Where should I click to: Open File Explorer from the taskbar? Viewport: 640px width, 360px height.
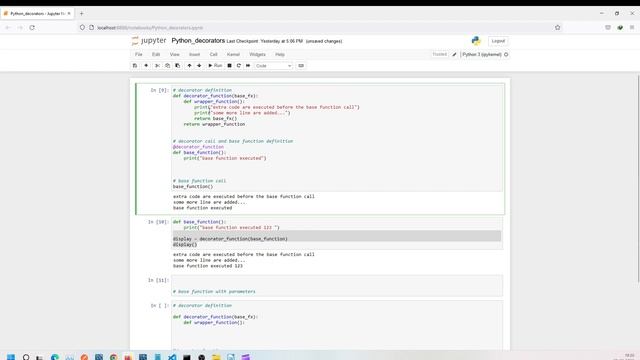click(x=216, y=357)
